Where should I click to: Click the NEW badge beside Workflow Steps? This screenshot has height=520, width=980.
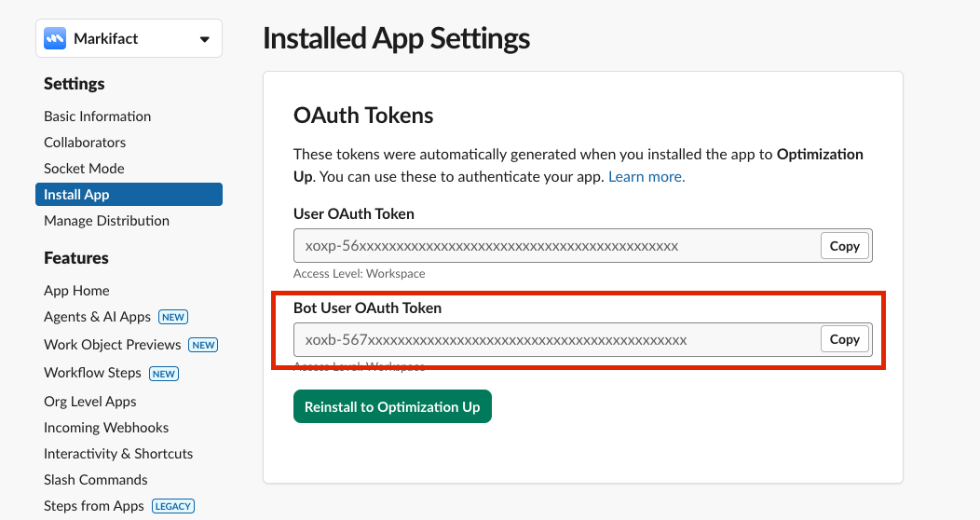pos(164,374)
